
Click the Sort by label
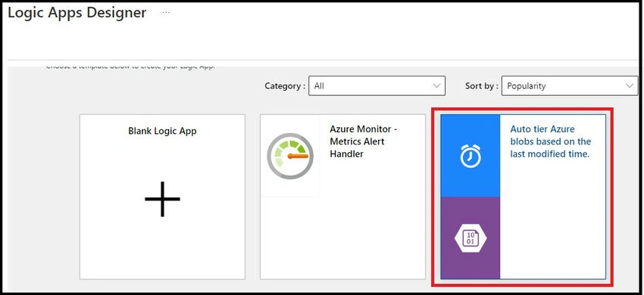(482, 86)
